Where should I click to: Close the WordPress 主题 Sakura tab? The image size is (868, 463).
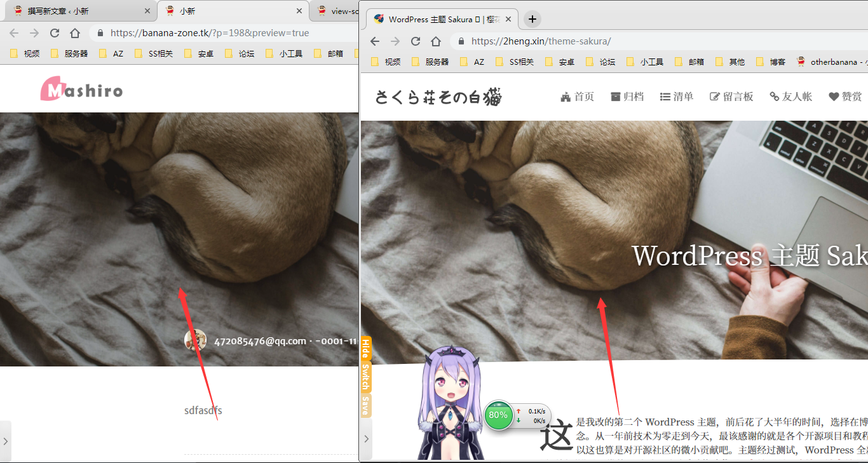[x=507, y=19]
